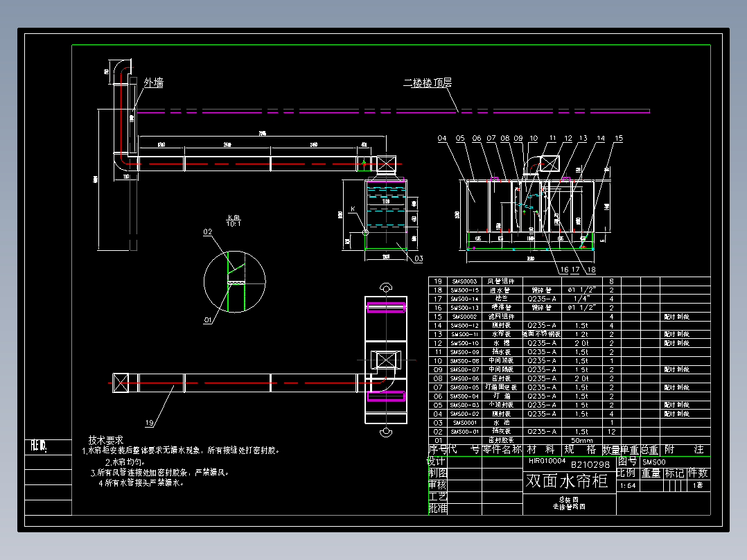Viewport: 747px width, 560px height.
Task: Click balloon number 02 on detail view
Action: pos(208,232)
